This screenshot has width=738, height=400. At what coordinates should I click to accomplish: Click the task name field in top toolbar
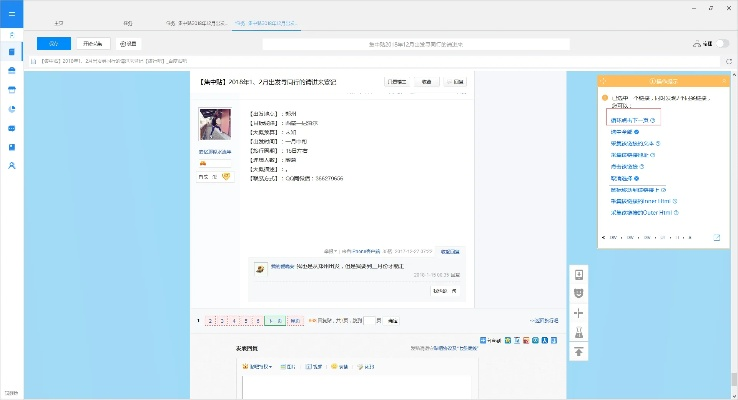(416, 44)
